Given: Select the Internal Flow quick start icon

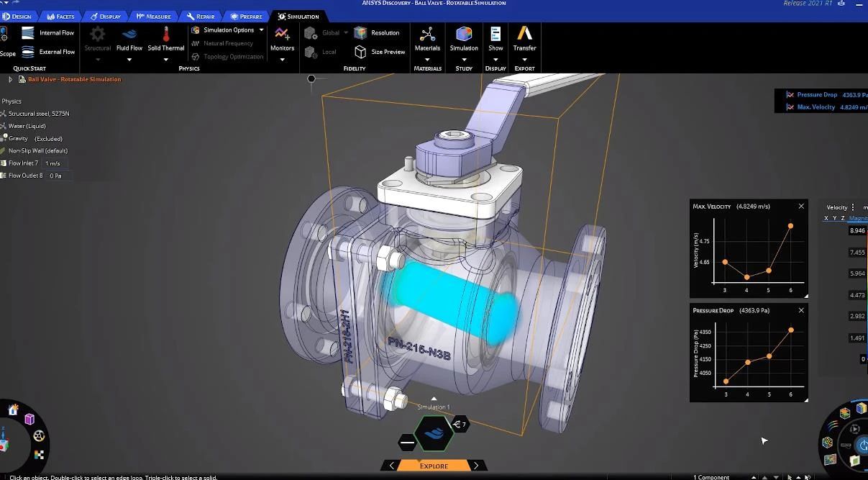Looking at the screenshot, I should [28, 33].
